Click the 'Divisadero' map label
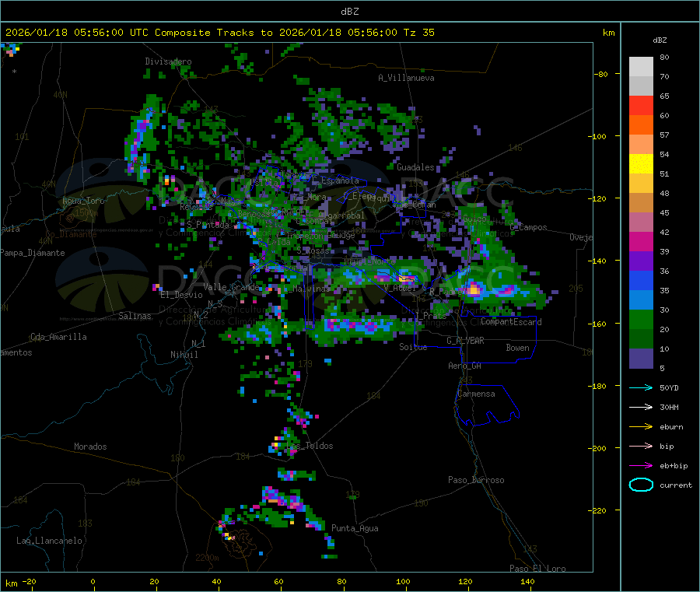Image resolution: width=700 pixels, height=592 pixels. pos(168,61)
